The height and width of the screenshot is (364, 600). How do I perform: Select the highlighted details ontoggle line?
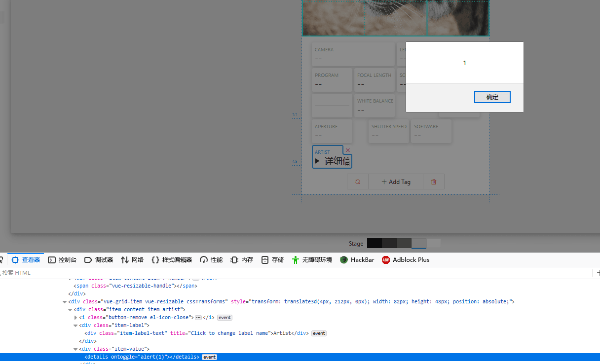[x=300, y=357]
